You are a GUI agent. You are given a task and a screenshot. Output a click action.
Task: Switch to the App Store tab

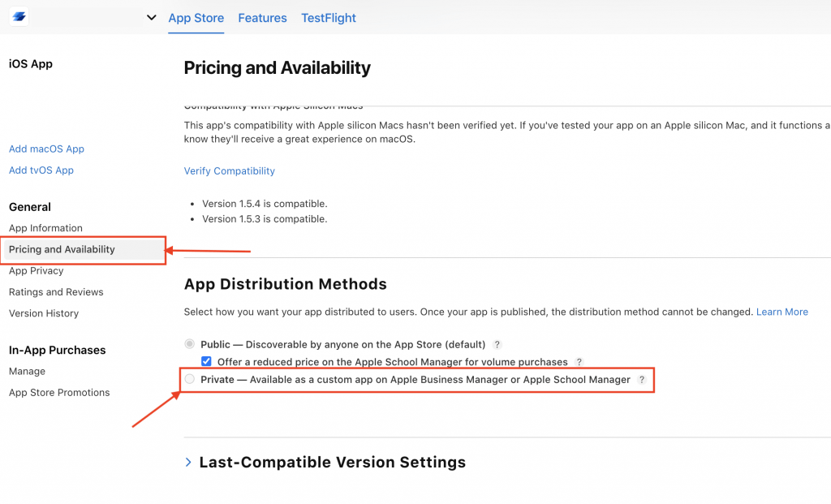(196, 18)
